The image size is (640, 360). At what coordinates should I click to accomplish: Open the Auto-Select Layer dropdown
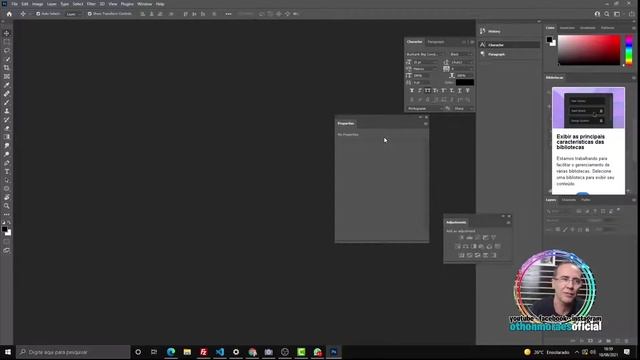coord(73,14)
